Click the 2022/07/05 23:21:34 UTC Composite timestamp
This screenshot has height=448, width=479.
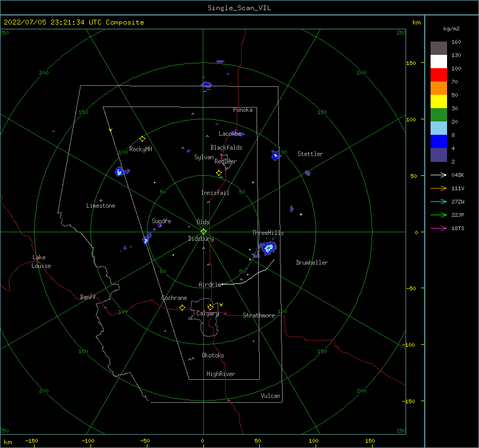pos(73,22)
